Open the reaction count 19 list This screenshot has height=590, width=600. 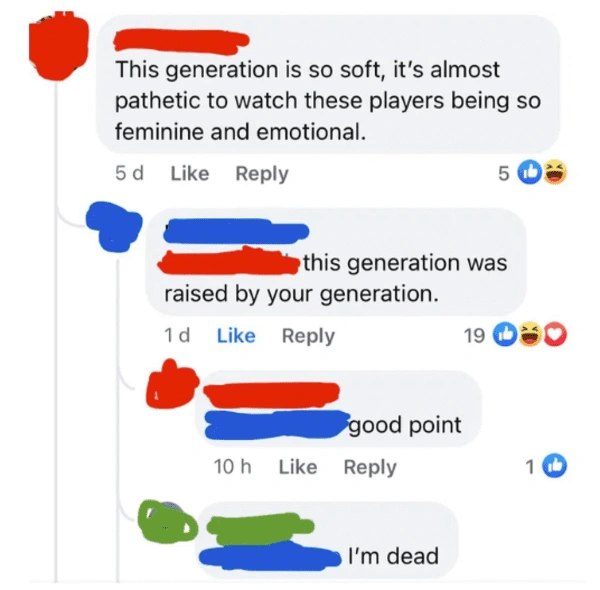[474, 336]
